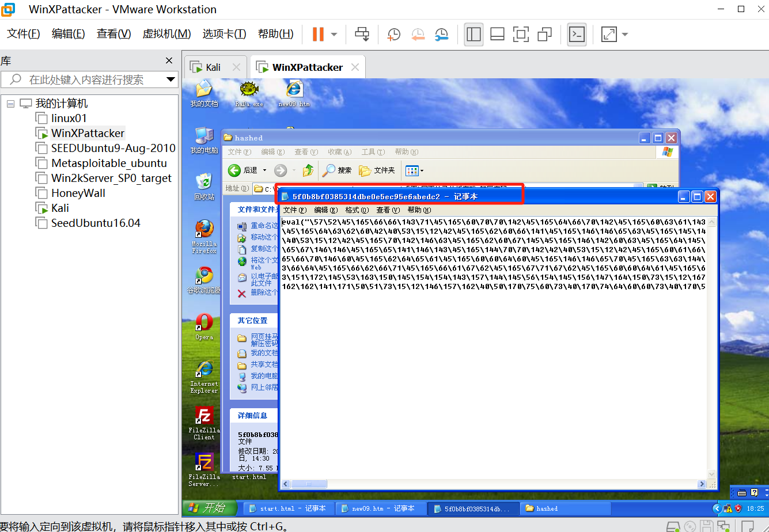Click the library search input field
This screenshot has width=769, height=532.
(x=86, y=79)
